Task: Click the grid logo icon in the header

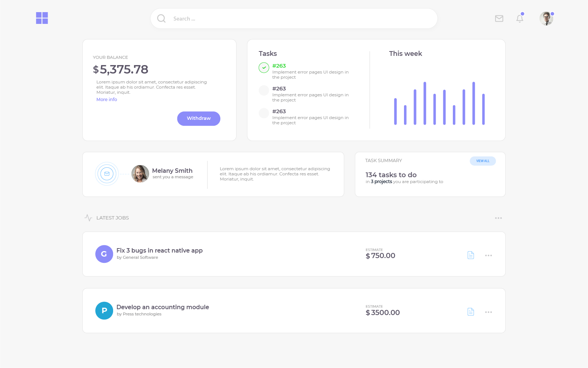Action: (x=42, y=18)
